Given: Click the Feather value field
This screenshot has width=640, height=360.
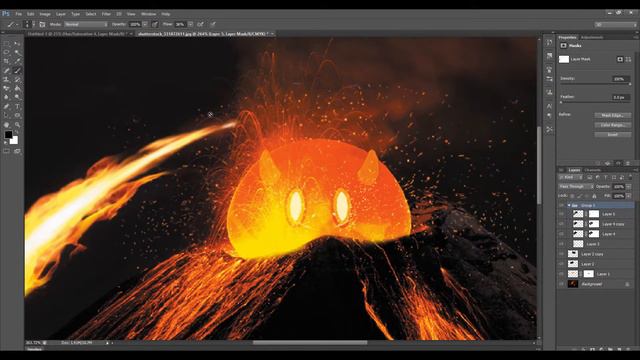Looking at the screenshot, I should 620,98.
